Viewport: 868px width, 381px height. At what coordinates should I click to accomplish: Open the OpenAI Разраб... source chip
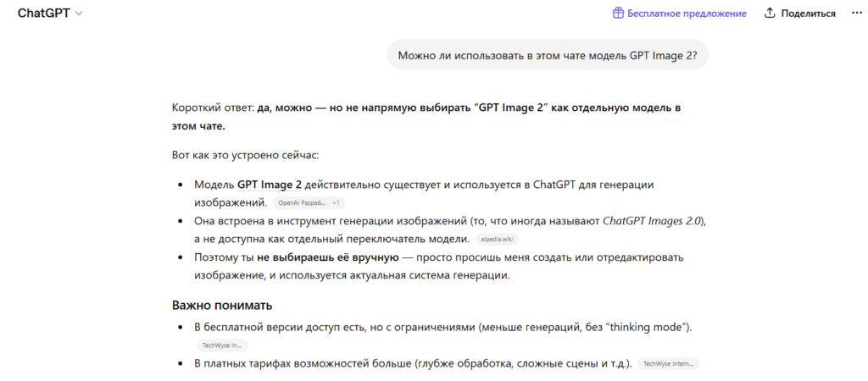(309, 203)
